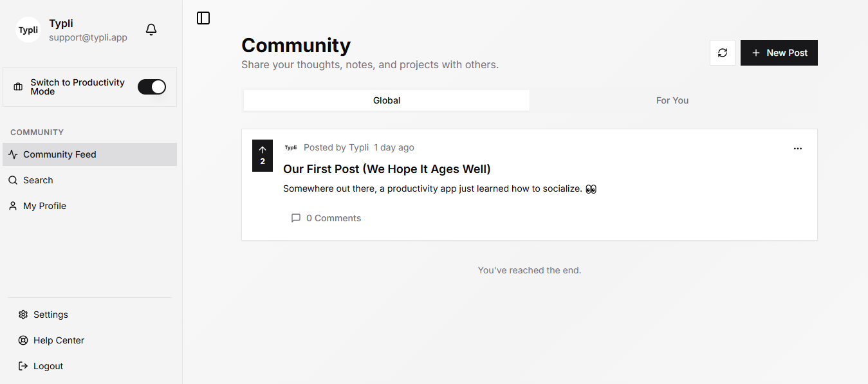The image size is (868, 384).
Task: Click the comments speech bubble icon
Action: point(296,218)
